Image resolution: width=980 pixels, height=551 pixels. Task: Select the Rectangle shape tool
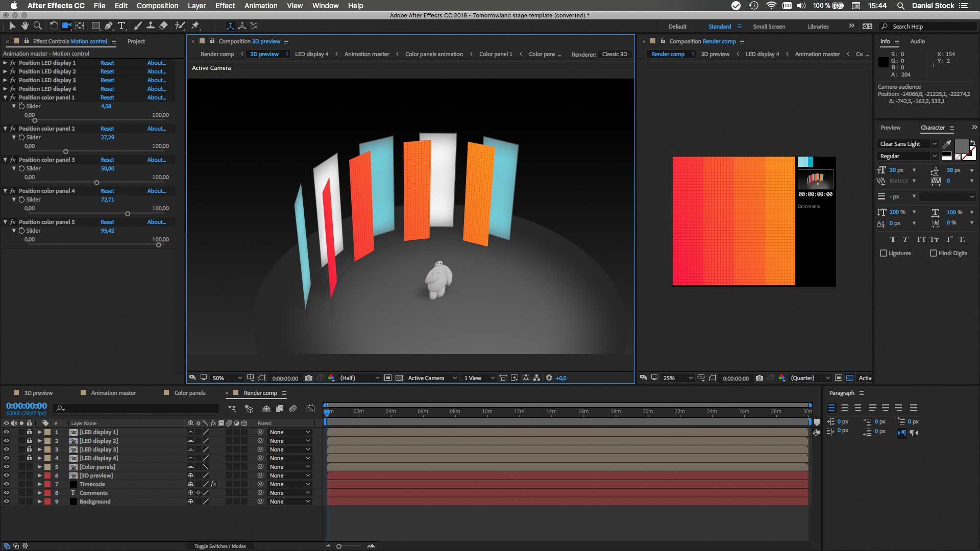pos(95,26)
